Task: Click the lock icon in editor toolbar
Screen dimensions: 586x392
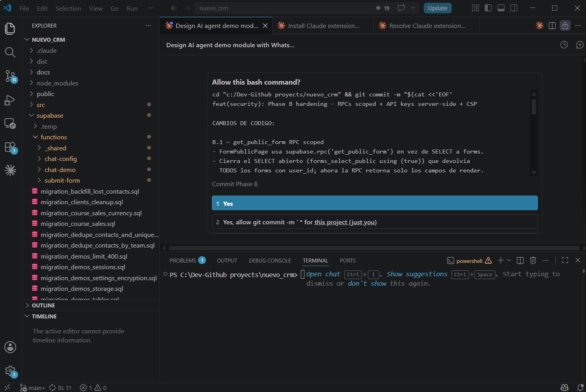Action: 565,26
